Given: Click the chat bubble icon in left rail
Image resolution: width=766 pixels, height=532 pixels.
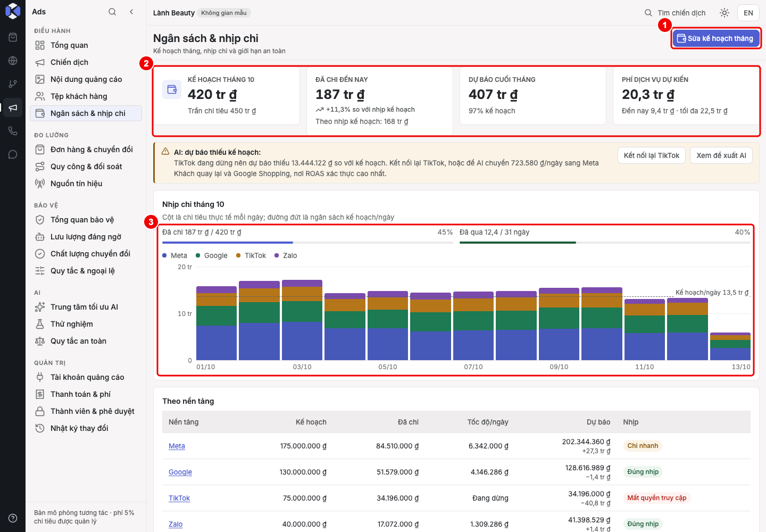Looking at the screenshot, I should click(x=13, y=154).
